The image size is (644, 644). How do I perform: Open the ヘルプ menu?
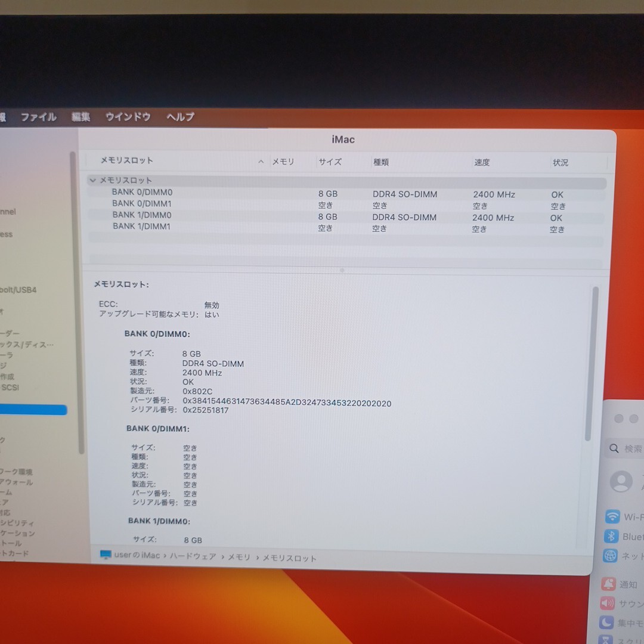[x=180, y=117]
